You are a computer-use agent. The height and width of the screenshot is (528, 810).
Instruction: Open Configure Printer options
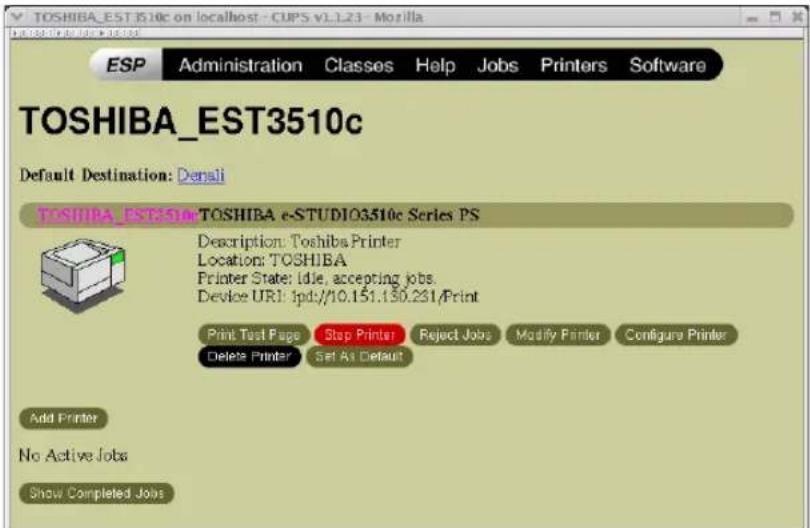[676, 335]
